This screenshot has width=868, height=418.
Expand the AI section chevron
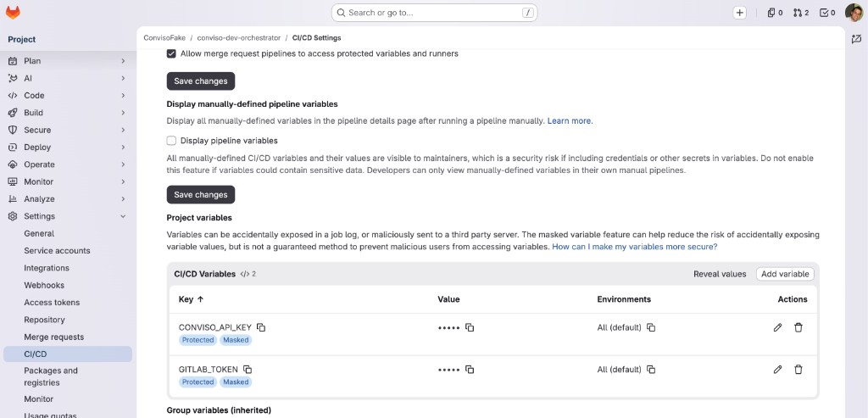(123, 78)
